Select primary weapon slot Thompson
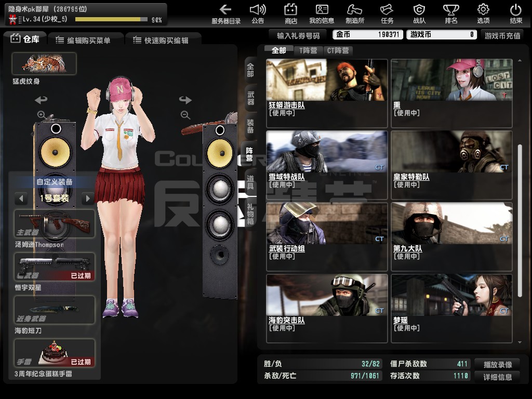Screen dimensions: 532x399 click(54, 223)
